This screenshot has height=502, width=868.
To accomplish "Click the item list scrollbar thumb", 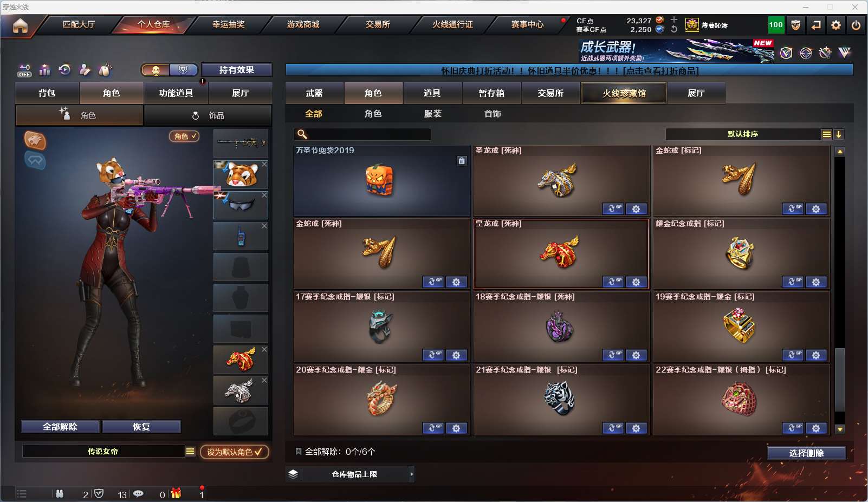I will [x=840, y=380].
